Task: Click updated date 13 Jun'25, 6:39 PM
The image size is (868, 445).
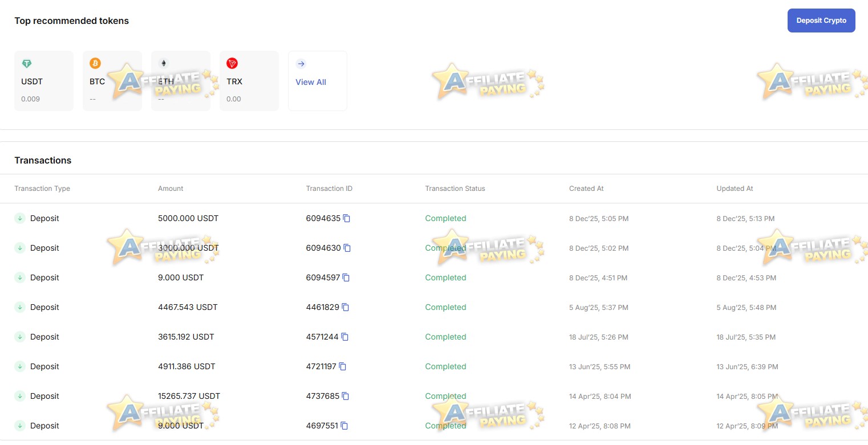Action: pyautogui.click(x=747, y=367)
